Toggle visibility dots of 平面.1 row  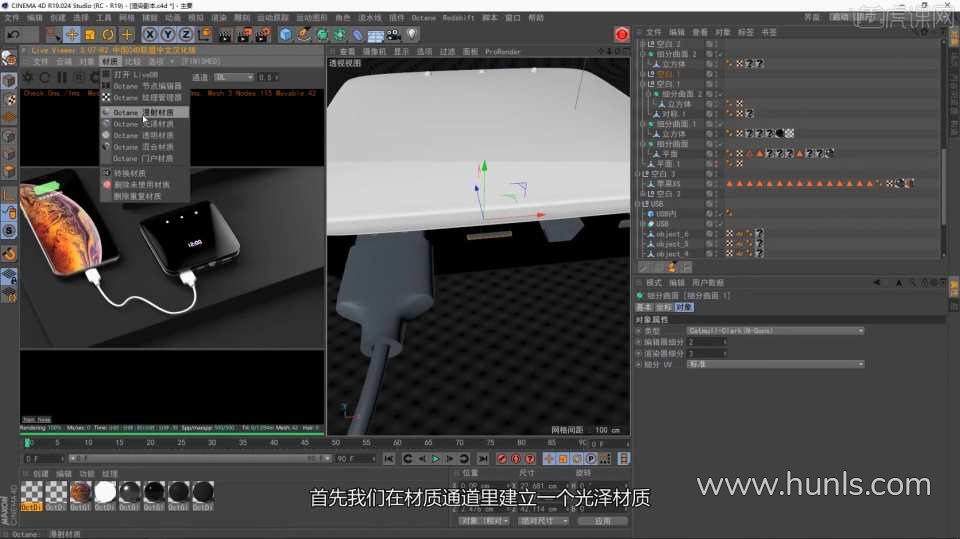[714, 164]
